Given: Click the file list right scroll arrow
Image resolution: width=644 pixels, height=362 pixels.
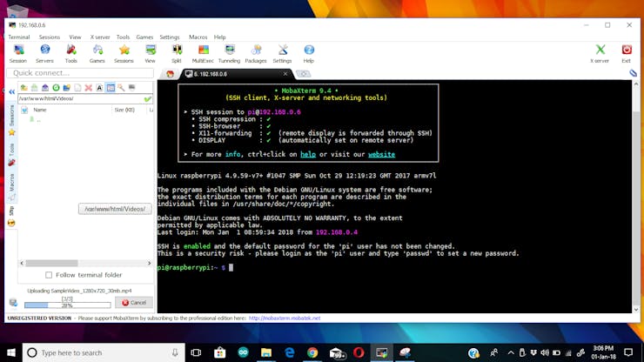Looking at the screenshot, I should [149, 263].
